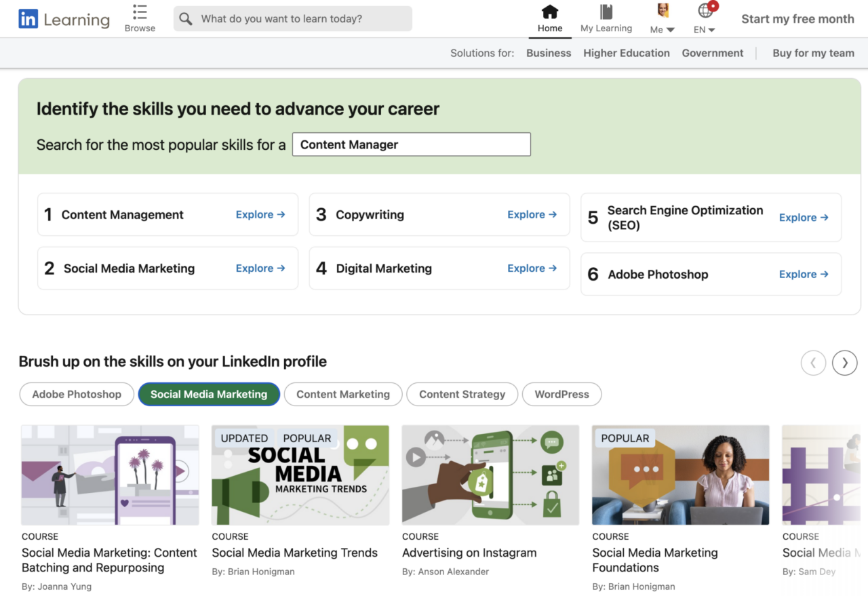Open Higher Education solutions link
The height and width of the screenshot is (596, 868).
[627, 53]
